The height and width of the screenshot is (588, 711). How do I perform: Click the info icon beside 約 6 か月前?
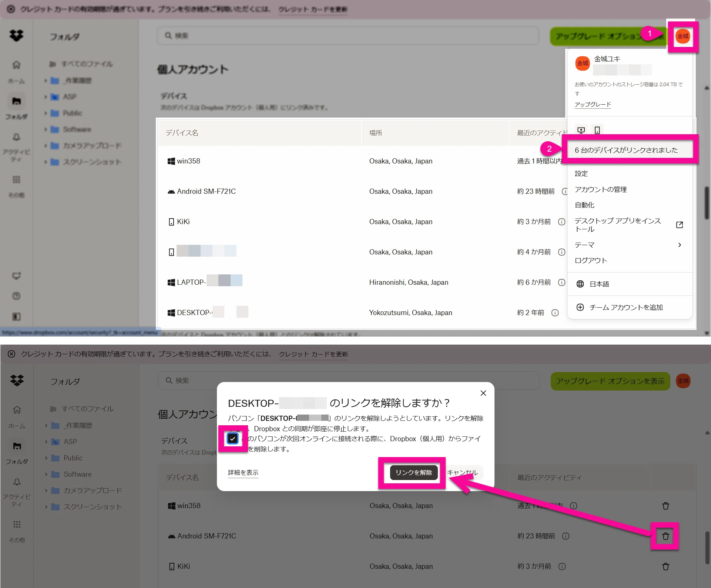coord(561,283)
